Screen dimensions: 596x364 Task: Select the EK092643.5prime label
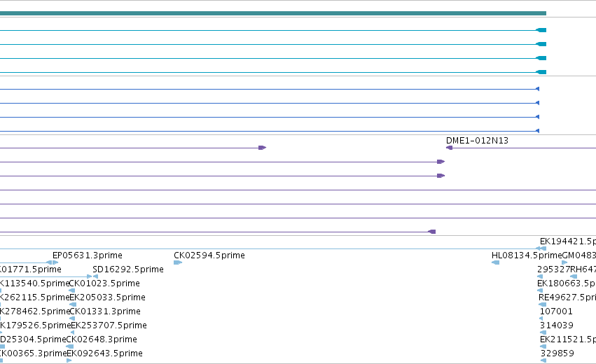pos(104,353)
